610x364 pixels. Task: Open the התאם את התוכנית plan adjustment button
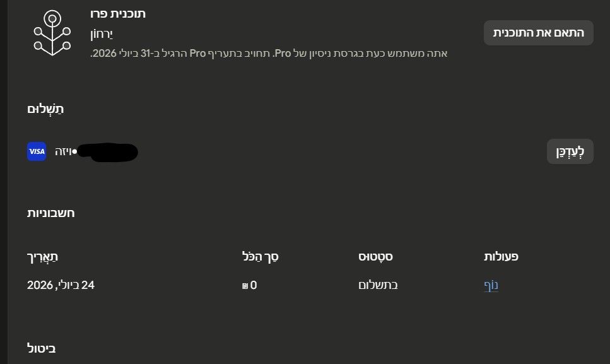[539, 33]
